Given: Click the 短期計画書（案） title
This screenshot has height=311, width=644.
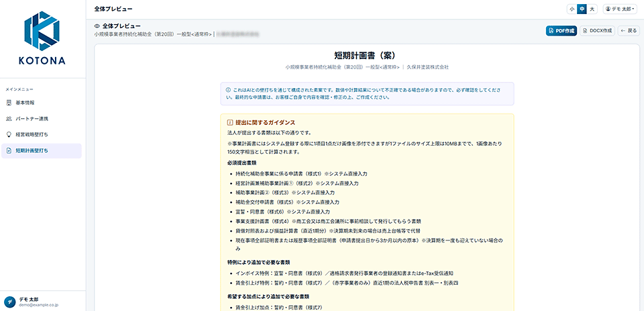Looking at the screenshot, I should 365,56.
